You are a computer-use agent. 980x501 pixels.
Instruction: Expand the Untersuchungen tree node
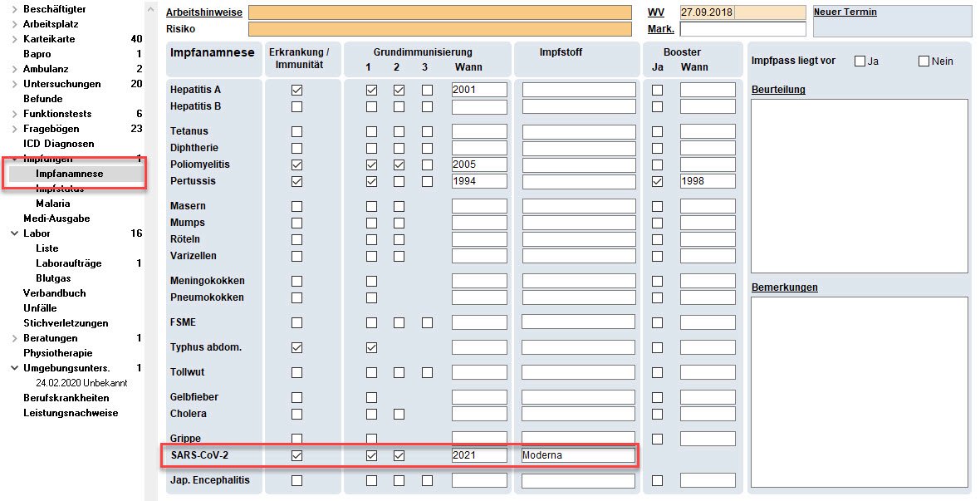pyautogui.click(x=14, y=84)
